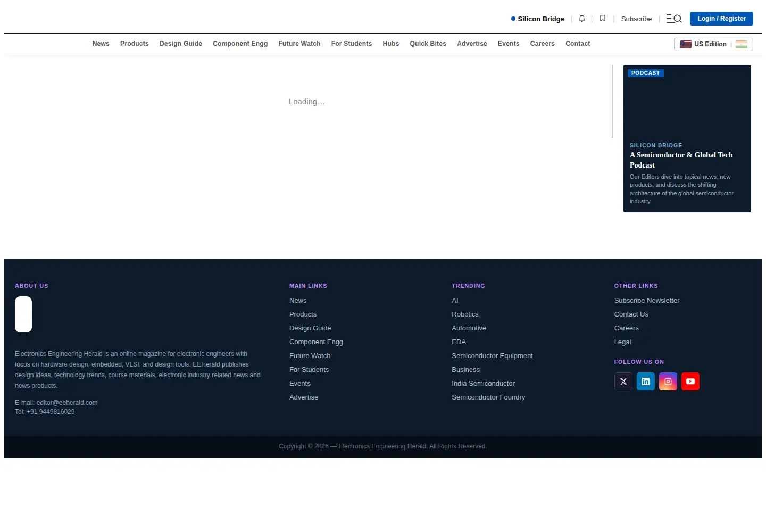Open the Design Guide menu item

(181, 44)
